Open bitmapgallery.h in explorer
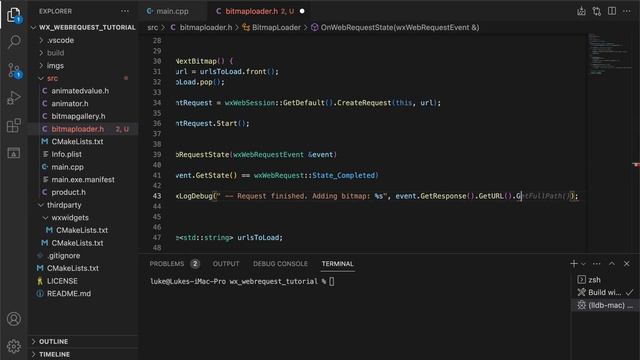The image size is (640, 360). 83,116
